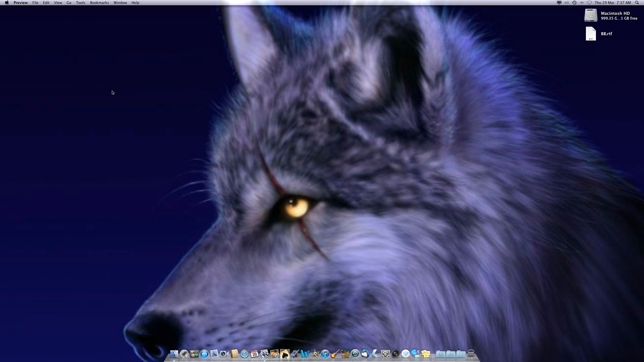The height and width of the screenshot is (362, 644).
Task: Click Time Machine menu bar icon
Action: (574, 3)
